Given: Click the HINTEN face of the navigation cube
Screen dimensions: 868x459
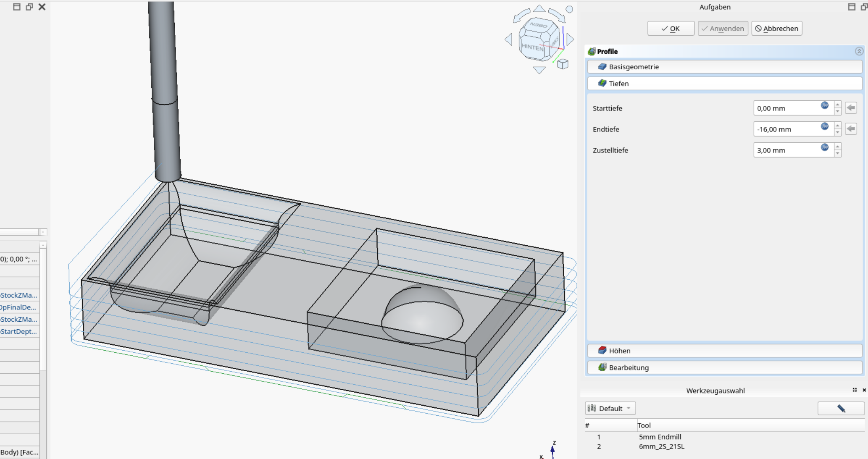Looking at the screenshot, I should point(532,47).
